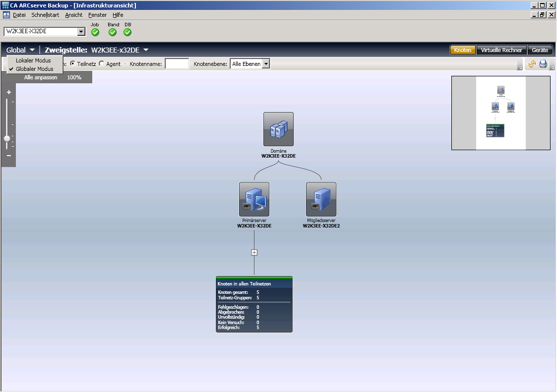This screenshot has width=557, height=392.
Task: Select the Mitgliedsserver W2K3EE-X32DE2 icon
Action: (x=321, y=199)
